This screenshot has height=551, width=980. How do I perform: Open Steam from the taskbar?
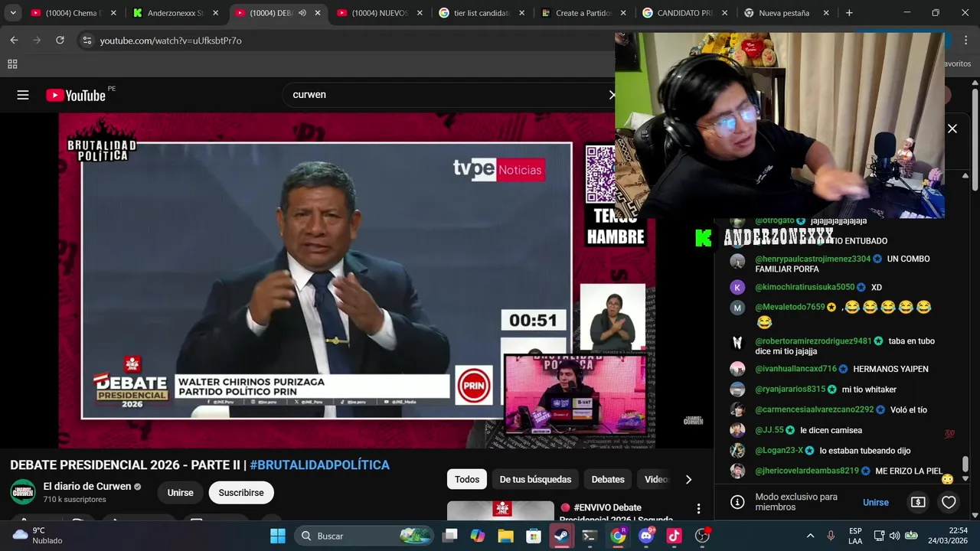[x=562, y=536]
